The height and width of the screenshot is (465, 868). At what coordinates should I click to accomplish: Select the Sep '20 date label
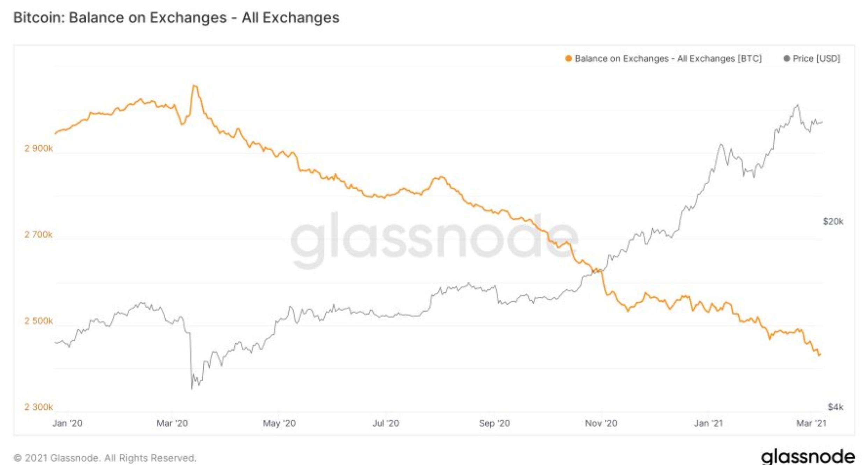coord(494,423)
